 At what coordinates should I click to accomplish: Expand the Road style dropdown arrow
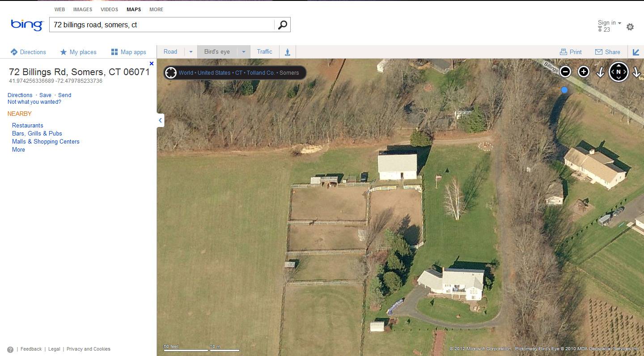[191, 52]
